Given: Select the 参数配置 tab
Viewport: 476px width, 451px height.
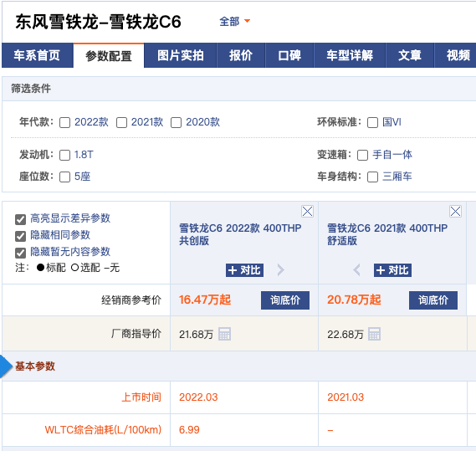Looking at the screenshot, I should point(109,56).
